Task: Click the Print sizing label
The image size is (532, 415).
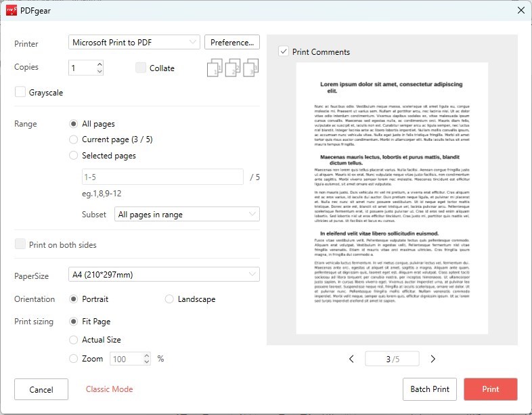Action: pos(34,322)
